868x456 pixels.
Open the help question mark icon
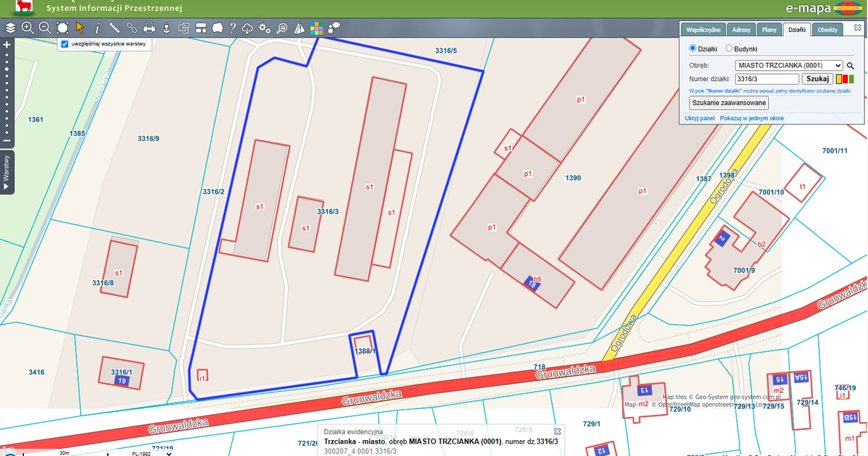(232, 28)
